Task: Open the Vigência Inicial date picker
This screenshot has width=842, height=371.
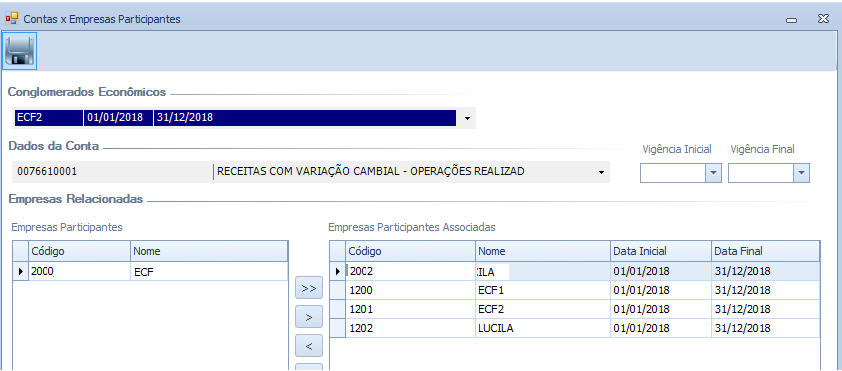Action: click(713, 173)
